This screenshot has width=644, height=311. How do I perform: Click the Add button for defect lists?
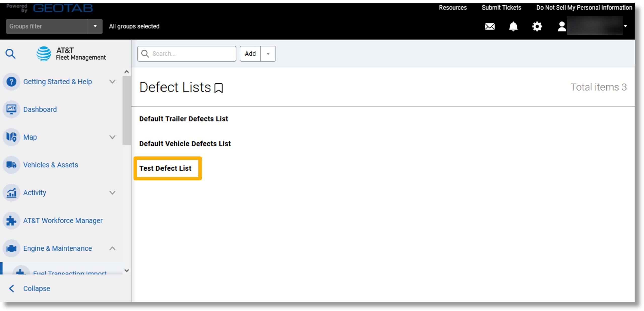(250, 53)
